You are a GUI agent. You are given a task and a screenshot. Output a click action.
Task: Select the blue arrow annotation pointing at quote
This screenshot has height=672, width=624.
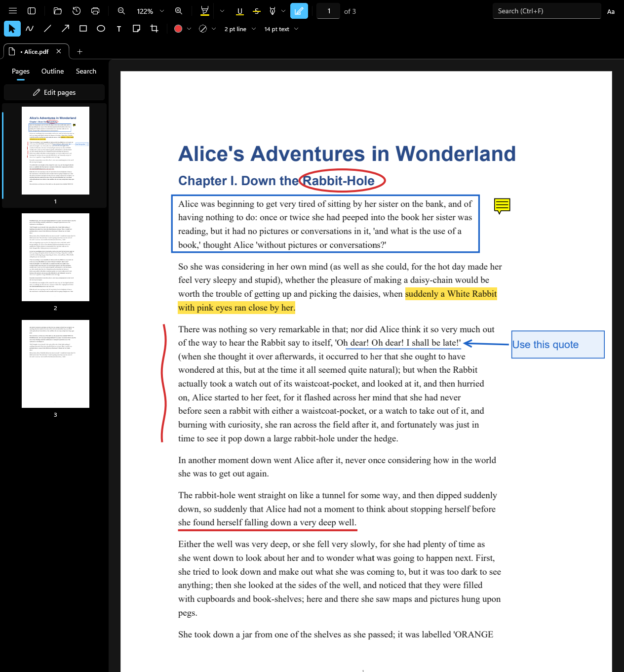pyautogui.click(x=486, y=344)
